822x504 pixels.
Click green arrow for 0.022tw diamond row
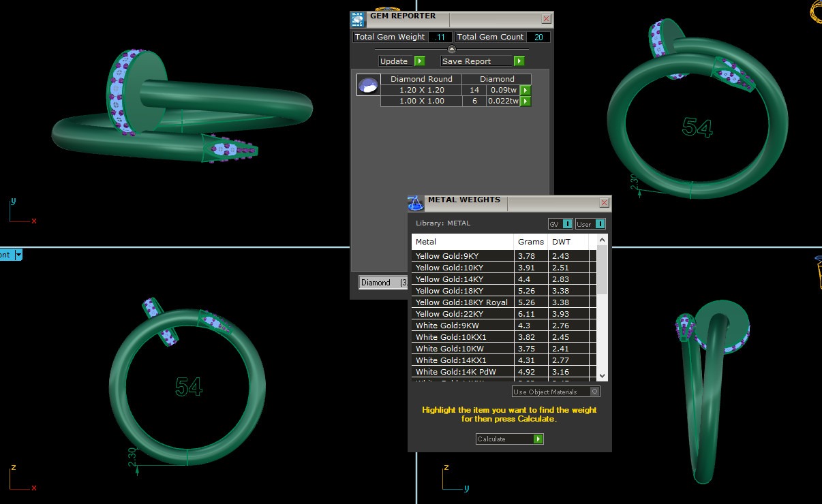[526, 101]
